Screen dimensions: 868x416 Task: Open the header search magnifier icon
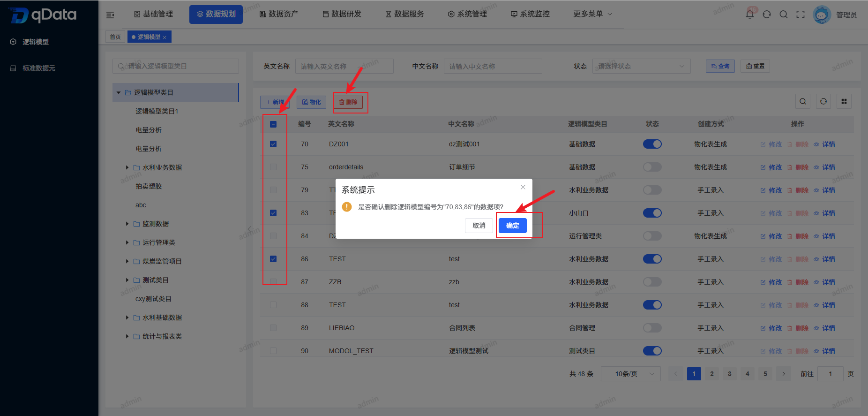(784, 15)
